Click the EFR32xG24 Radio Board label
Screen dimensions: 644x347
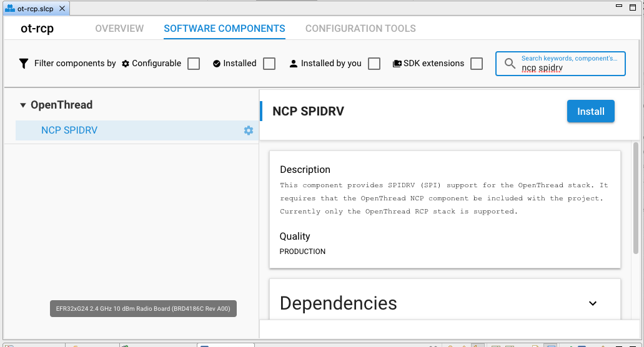[x=143, y=309]
